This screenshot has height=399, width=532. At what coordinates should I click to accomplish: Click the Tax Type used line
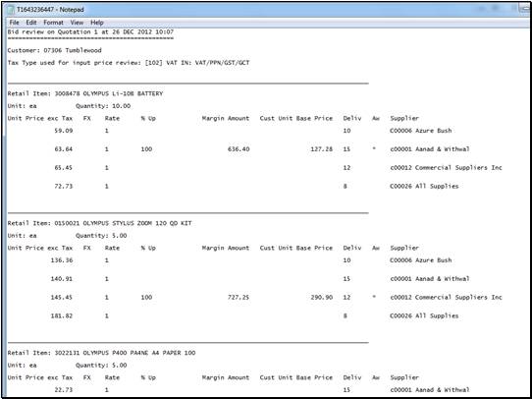point(129,63)
